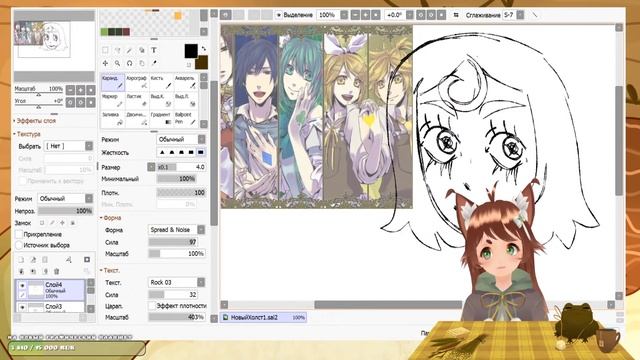This screenshot has width=640, height=360.
Task: Reset navigator Масштаб zoom button
Action: coord(91,89)
